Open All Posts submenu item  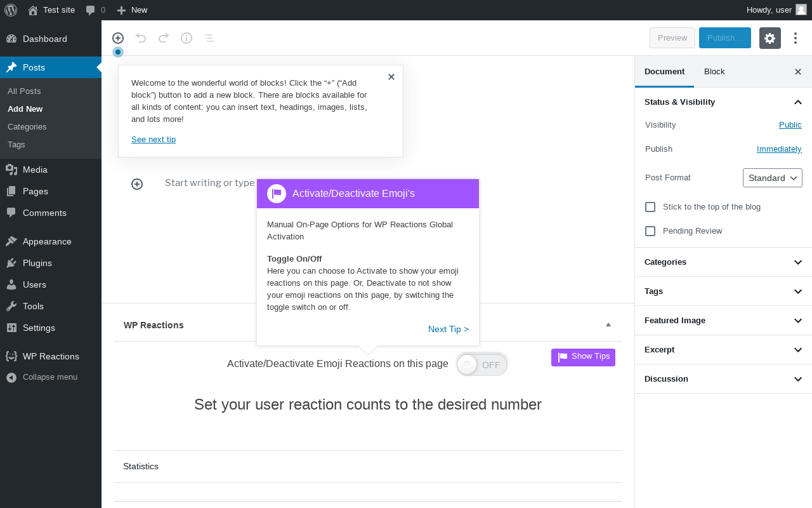tap(24, 91)
